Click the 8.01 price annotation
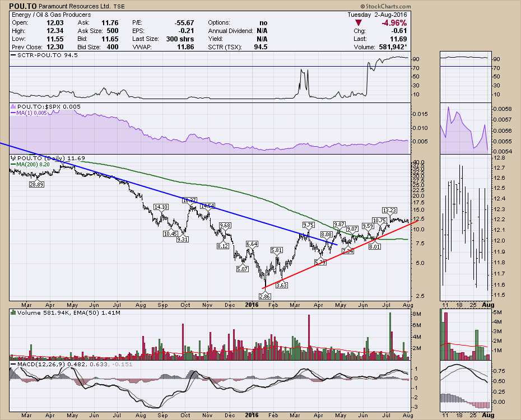This screenshot has height=420, width=521. coord(374,247)
